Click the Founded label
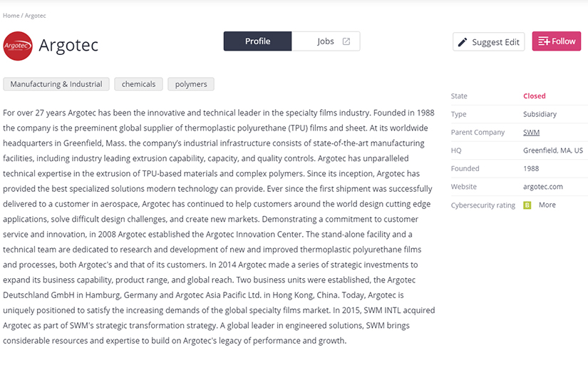 tap(465, 169)
